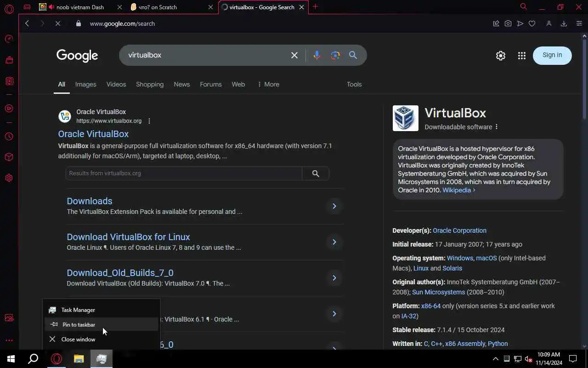Open the Downloads icon in browser toolbar
Image resolution: width=588 pixels, height=368 pixels.
tap(564, 23)
